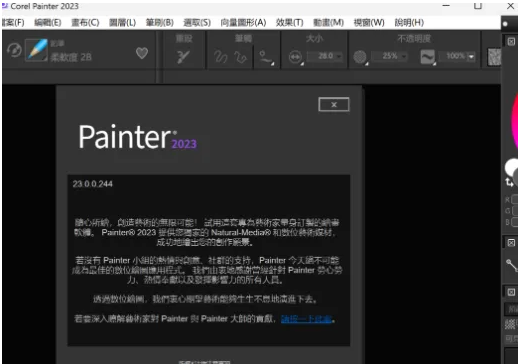Close the middle right panel via its icon

point(511,243)
